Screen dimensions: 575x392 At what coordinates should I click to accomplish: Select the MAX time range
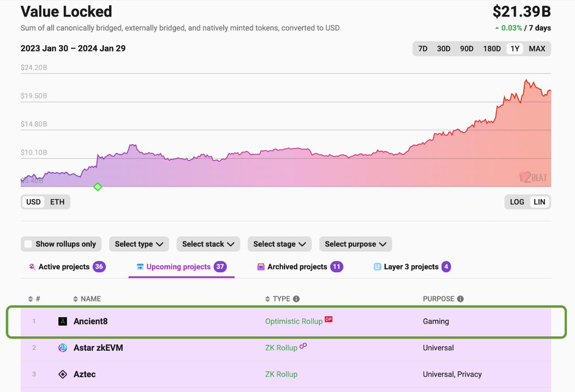pyautogui.click(x=537, y=49)
